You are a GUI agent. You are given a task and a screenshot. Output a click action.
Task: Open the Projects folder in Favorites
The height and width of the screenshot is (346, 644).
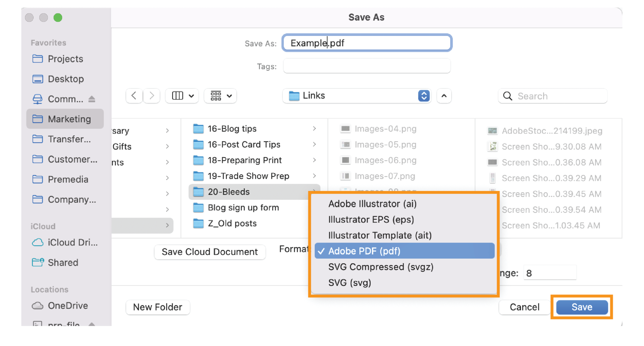(65, 59)
